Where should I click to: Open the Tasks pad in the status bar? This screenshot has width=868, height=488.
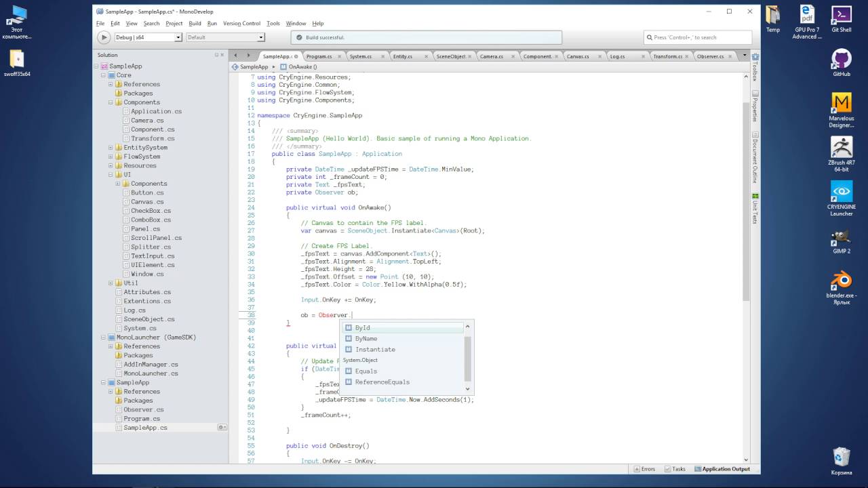[x=675, y=469]
